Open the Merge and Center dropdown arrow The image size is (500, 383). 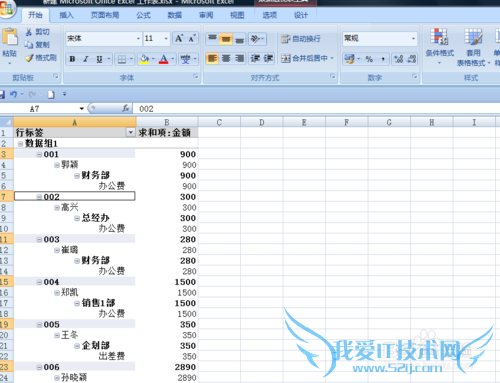pos(332,59)
